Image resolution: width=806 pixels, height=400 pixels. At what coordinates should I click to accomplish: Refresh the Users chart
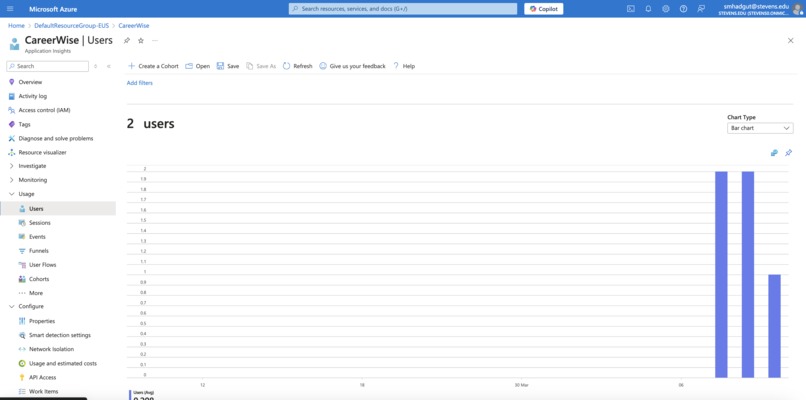point(298,66)
